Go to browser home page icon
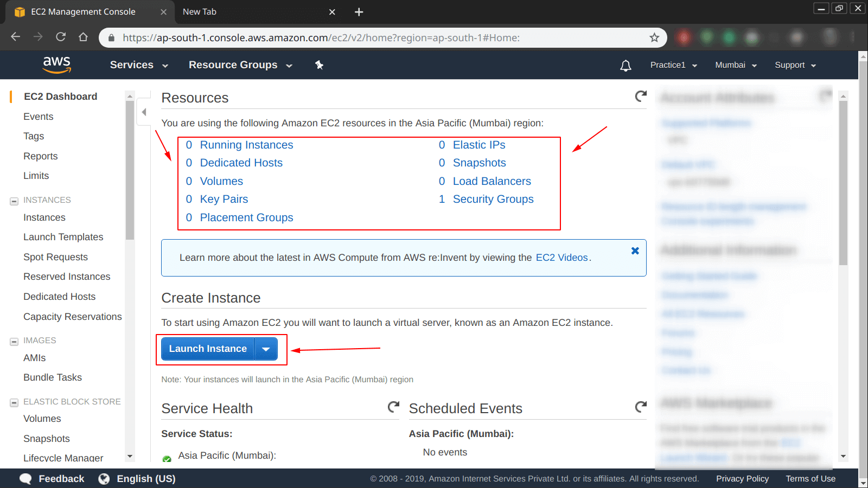Screen dimensions: 868x488 (83, 37)
